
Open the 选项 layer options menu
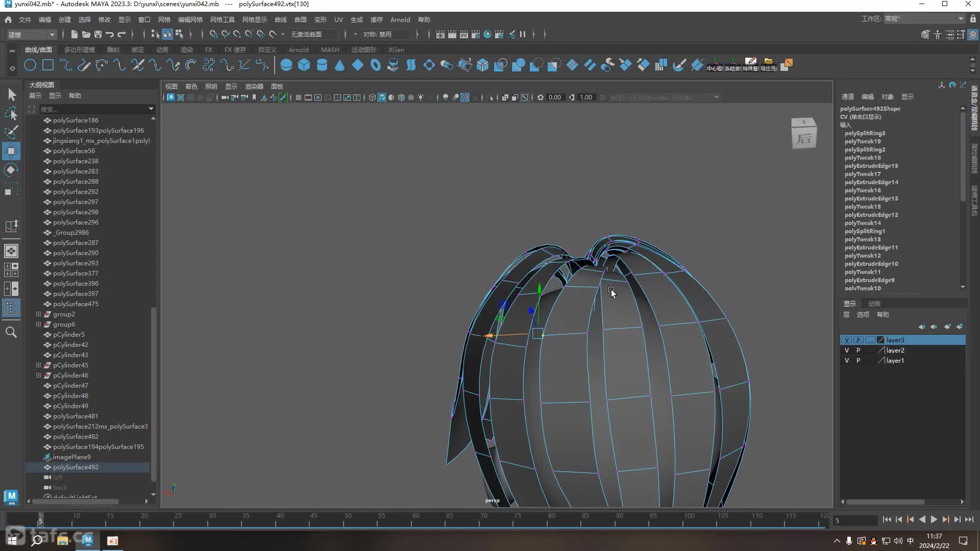click(863, 315)
